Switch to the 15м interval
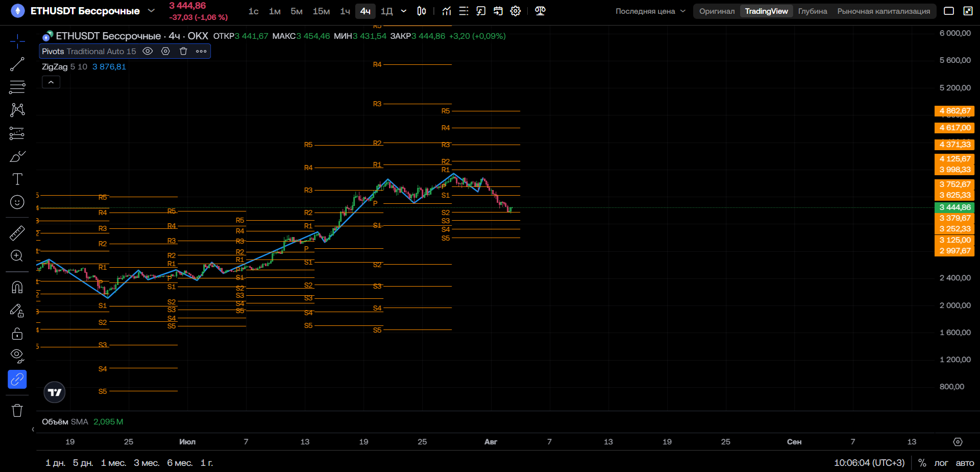 [321, 11]
